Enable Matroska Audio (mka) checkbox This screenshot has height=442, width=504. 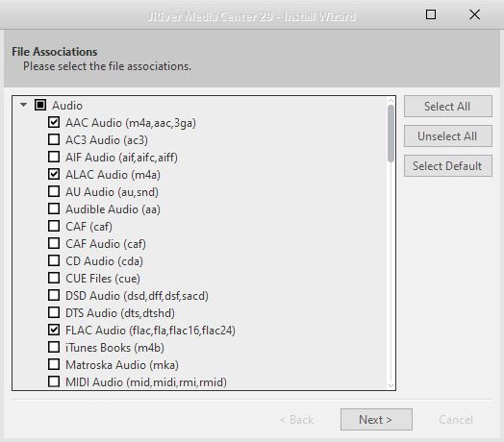(54, 364)
